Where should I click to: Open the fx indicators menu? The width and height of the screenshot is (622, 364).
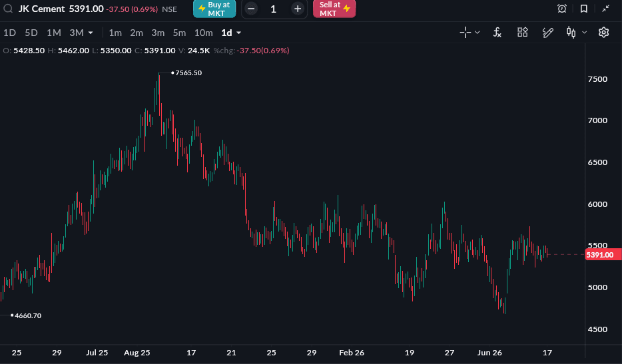(497, 33)
